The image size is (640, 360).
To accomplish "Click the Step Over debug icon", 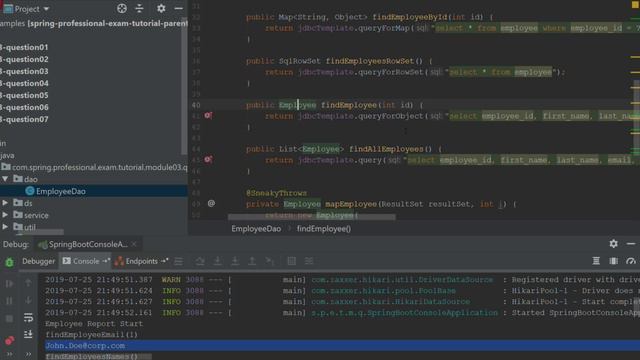I will (x=200, y=261).
